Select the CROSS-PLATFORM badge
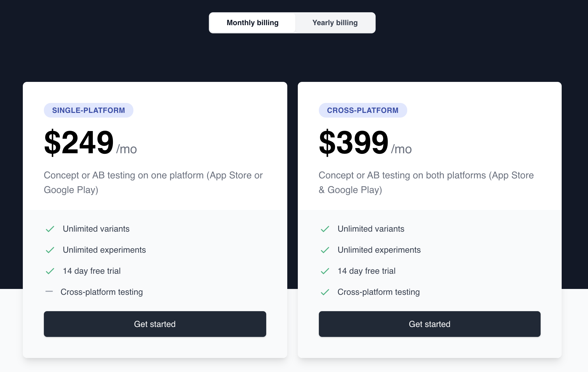This screenshot has width=588, height=372. point(363,110)
